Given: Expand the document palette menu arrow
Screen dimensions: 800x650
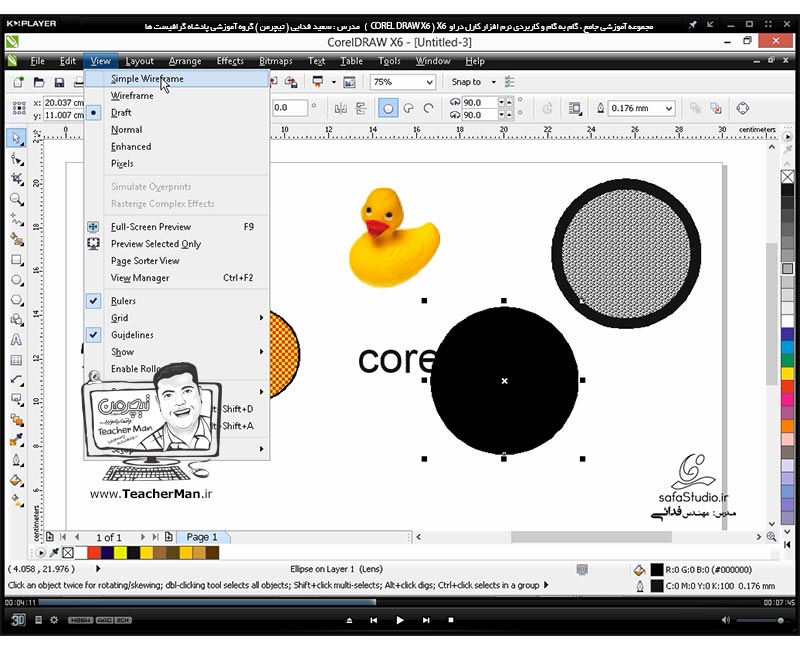Looking at the screenshot, I should [41, 553].
